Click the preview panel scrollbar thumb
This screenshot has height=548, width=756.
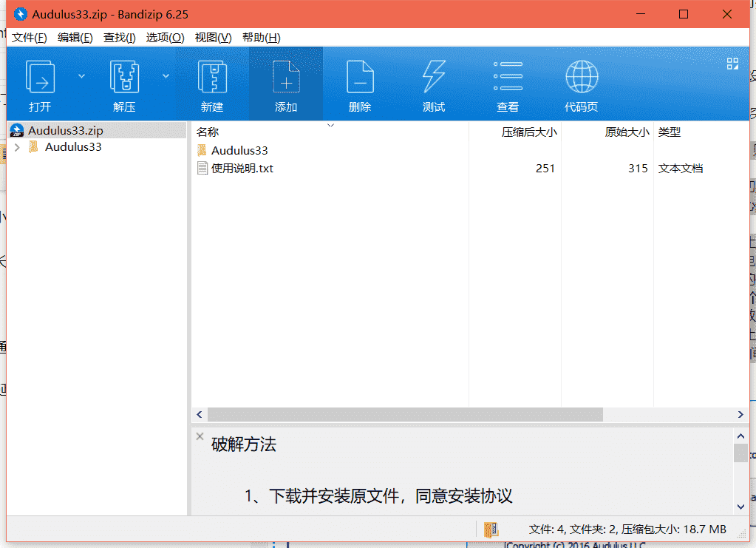pyautogui.click(x=740, y=453)
